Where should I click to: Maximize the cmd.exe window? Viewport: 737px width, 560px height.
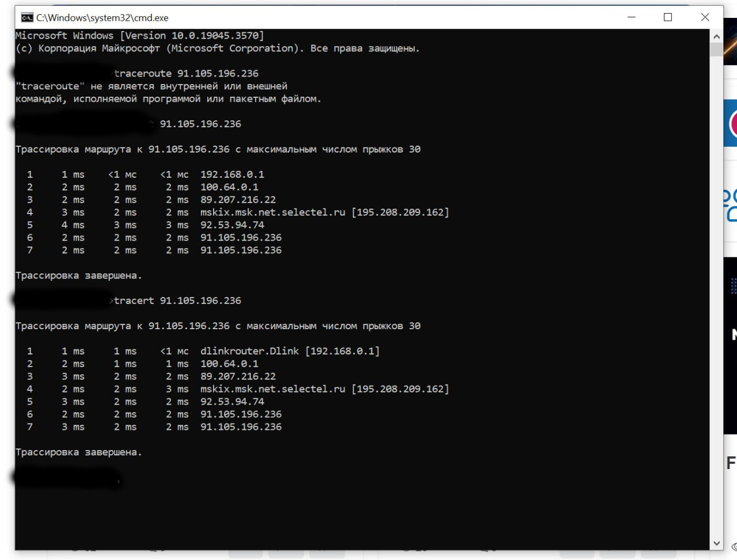tap(668, 17)
